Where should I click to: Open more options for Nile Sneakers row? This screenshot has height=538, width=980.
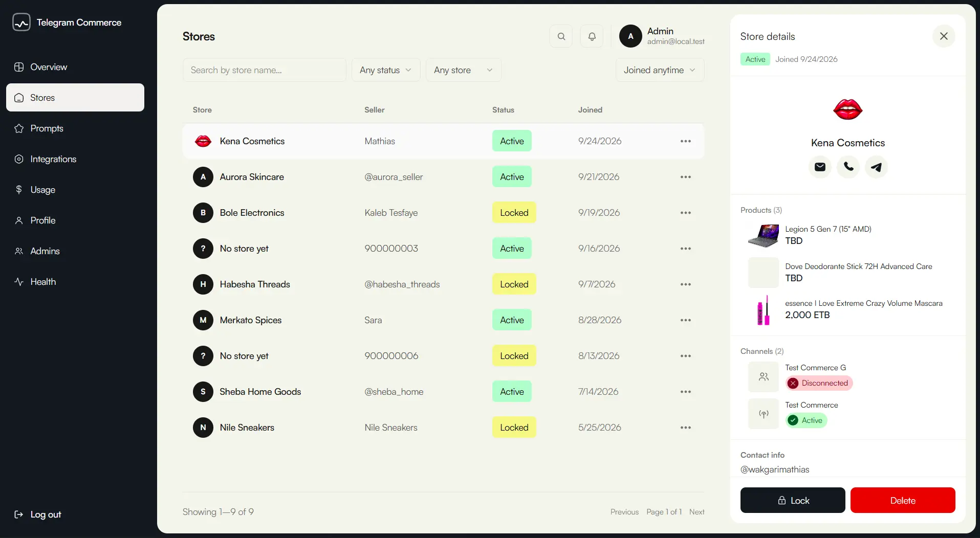pos(686,428)
